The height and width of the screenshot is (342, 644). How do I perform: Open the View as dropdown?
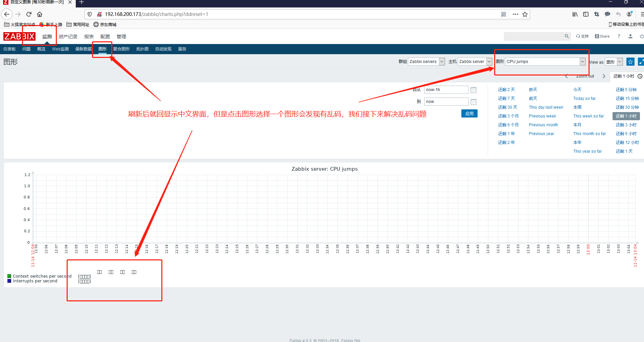(x=614, y=62)
